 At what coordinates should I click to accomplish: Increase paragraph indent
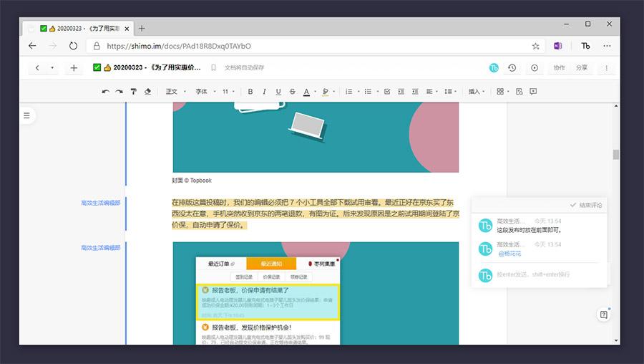coord(401,92)
